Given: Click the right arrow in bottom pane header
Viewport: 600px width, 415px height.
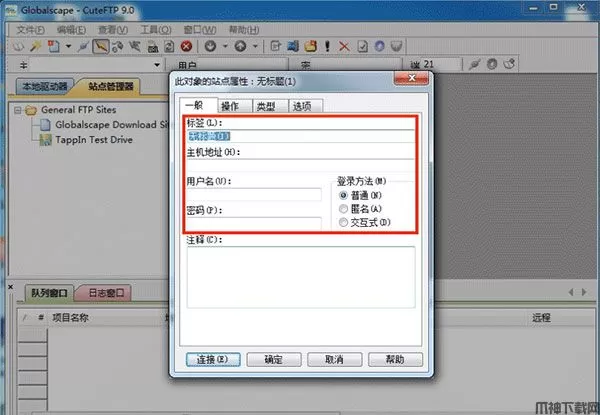Looking at the screenshot, I should (584, 292).
